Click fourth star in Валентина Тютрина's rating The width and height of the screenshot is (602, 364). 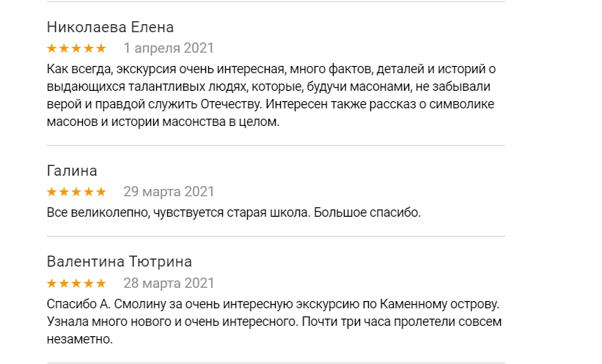pos(89,283)
